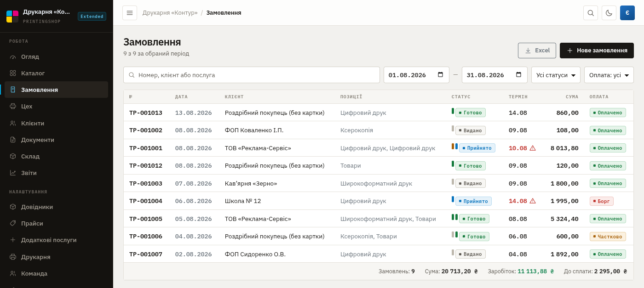644x288 pixels.
Task: Click the Каталог grid icon
Action: [13, 73]
